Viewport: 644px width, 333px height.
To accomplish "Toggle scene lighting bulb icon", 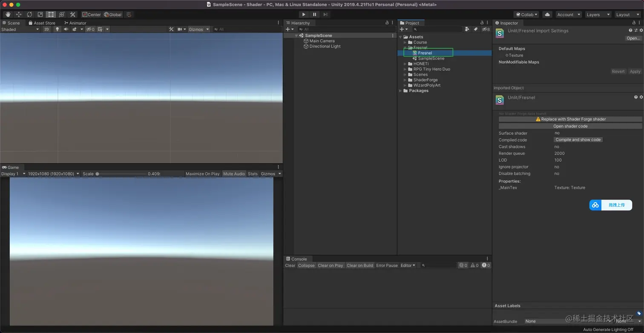I will pos(57,29).
